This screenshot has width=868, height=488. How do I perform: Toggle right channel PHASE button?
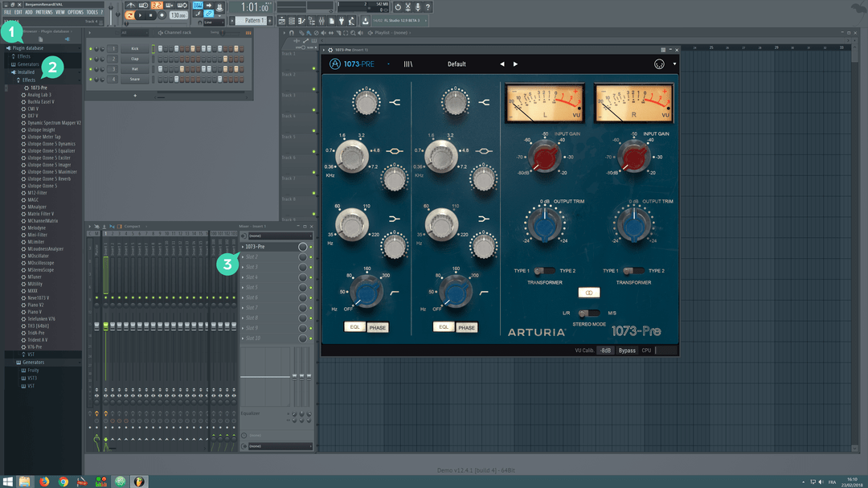click(x=467, y=327)
